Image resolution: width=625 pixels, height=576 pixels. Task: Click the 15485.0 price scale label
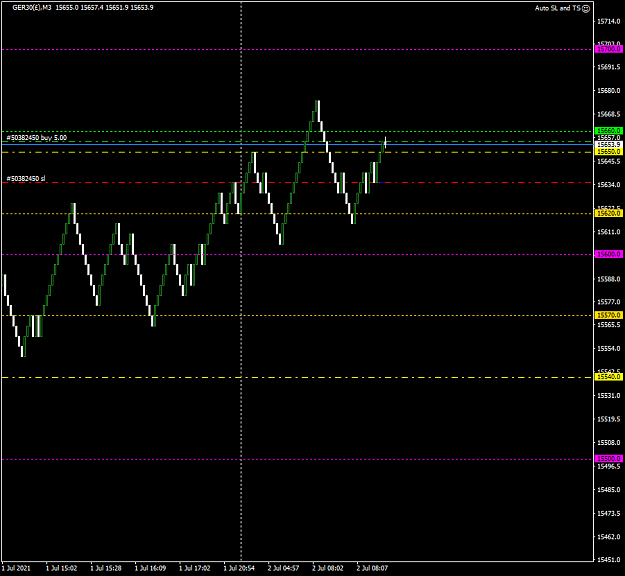(609, 490)
